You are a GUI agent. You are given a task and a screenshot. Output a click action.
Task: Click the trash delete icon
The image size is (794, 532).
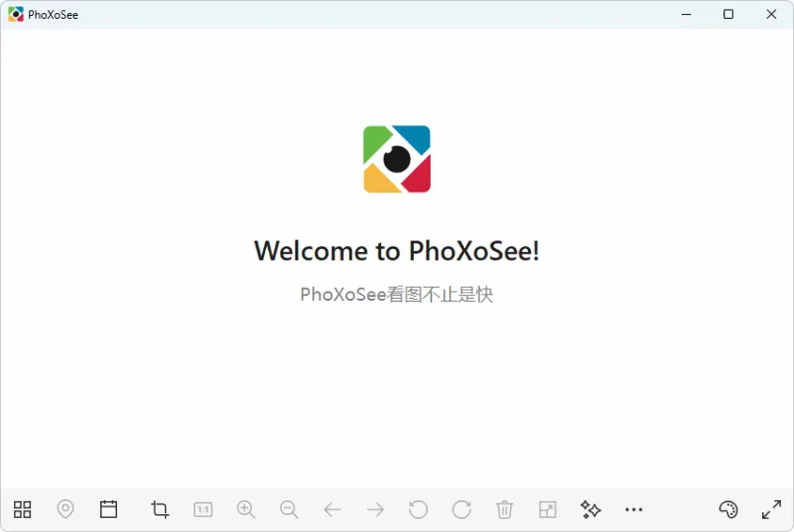point(504,510)
